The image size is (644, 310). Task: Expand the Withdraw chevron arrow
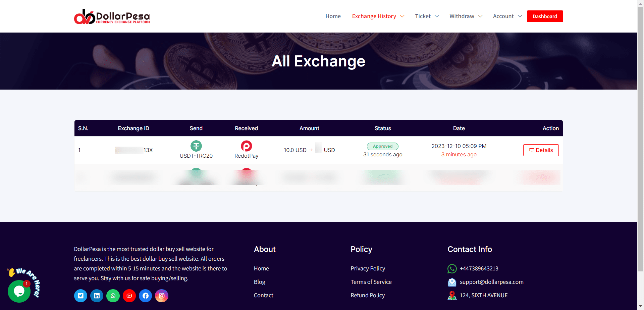480,16
